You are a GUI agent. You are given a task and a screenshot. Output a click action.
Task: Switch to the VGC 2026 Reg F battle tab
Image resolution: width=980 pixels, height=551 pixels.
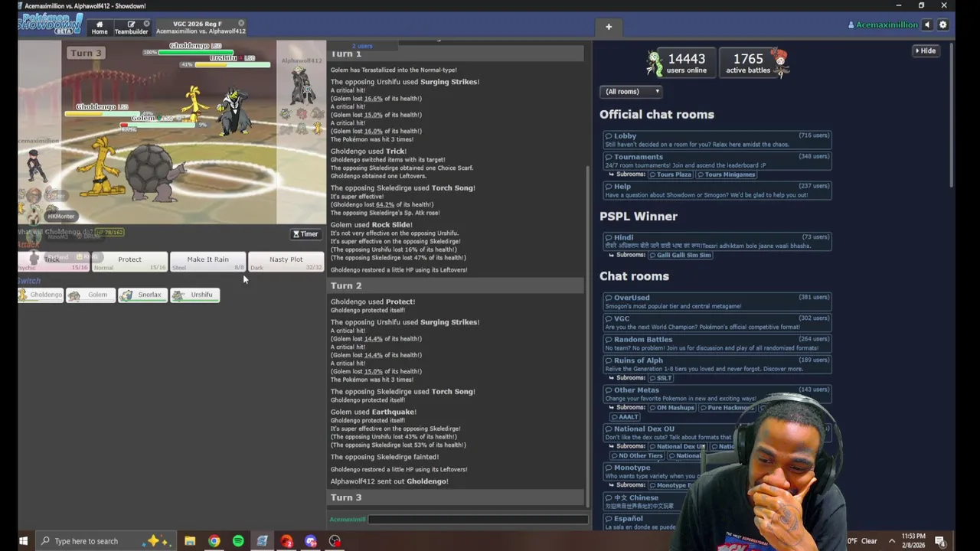201,28
